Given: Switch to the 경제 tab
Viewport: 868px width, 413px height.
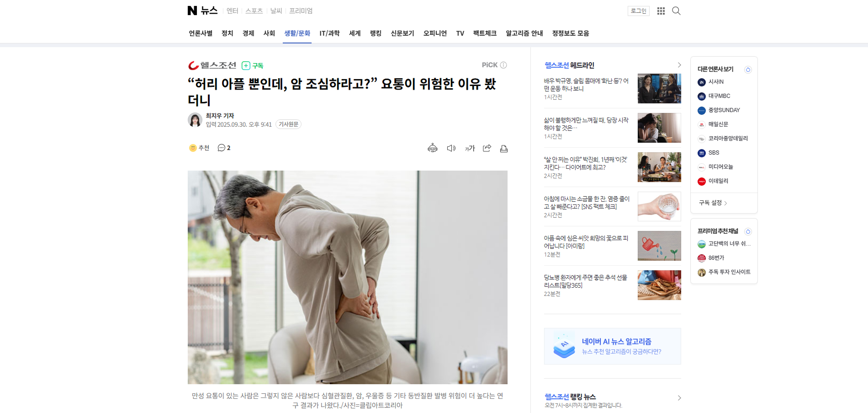Looking at the screenshot, I should 248,33.
